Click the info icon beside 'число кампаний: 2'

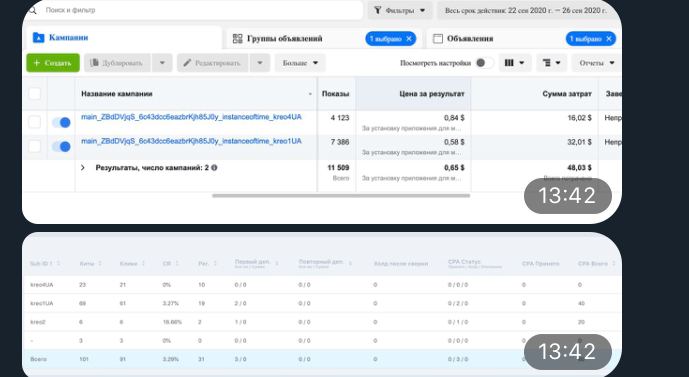214,167
